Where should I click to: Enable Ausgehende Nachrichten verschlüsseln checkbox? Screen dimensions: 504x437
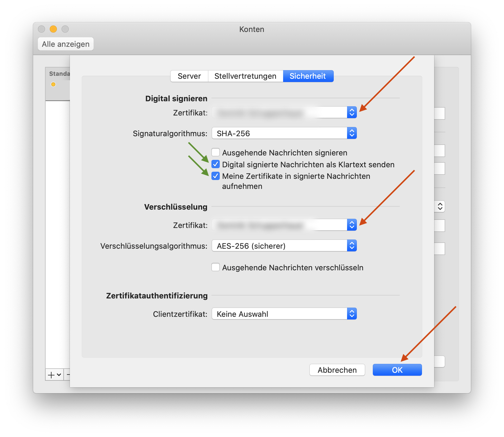tap(216, 267)
